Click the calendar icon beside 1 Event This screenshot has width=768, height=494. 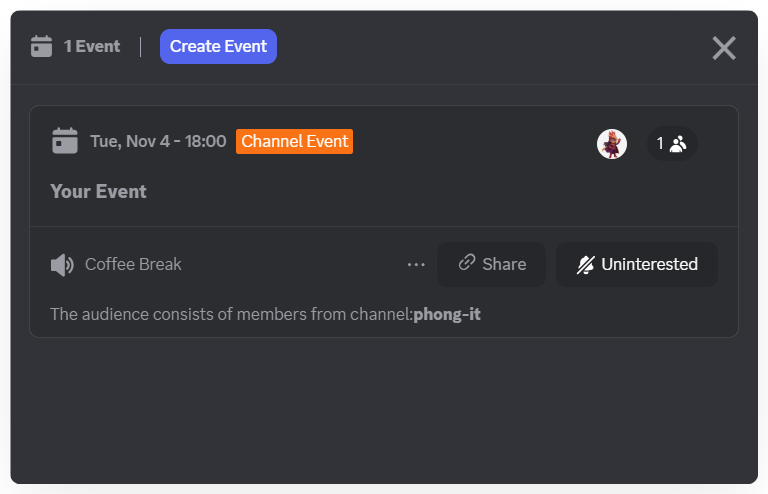pyautogui.click(x=41, y=46)
